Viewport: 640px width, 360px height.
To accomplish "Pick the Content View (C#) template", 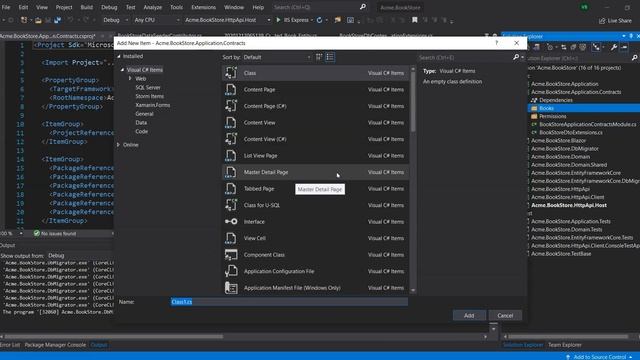I will coord(315,139).
